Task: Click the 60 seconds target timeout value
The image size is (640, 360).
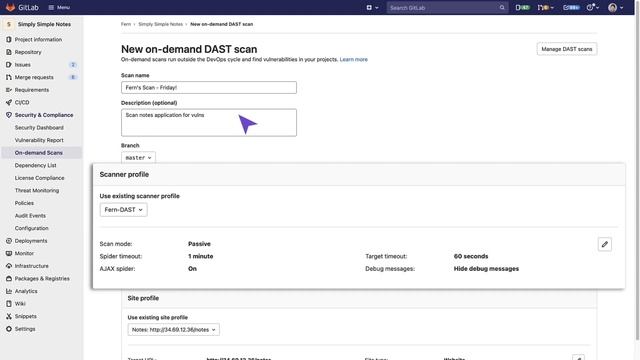Action: [471, 256]
